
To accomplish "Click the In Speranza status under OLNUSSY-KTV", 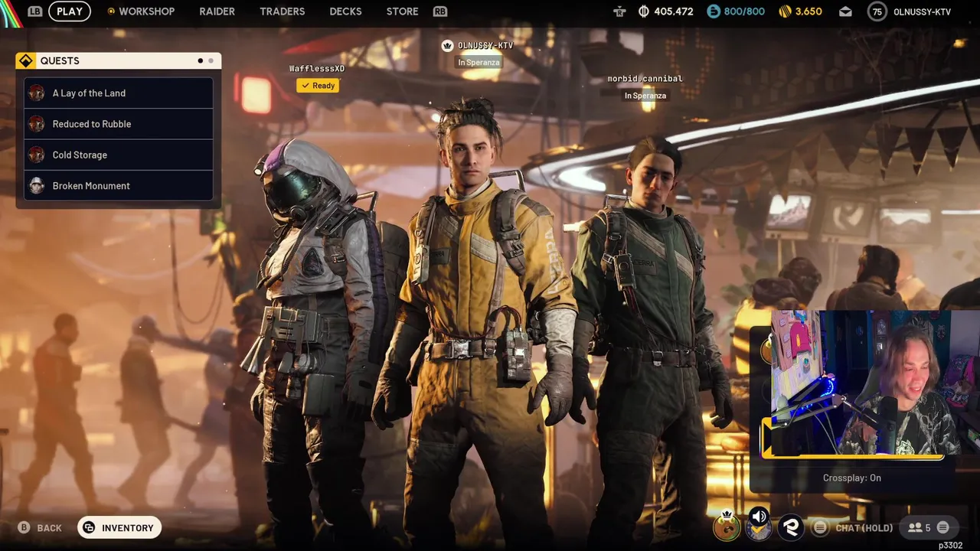I will pyautogui.click(x=479, y=63).
